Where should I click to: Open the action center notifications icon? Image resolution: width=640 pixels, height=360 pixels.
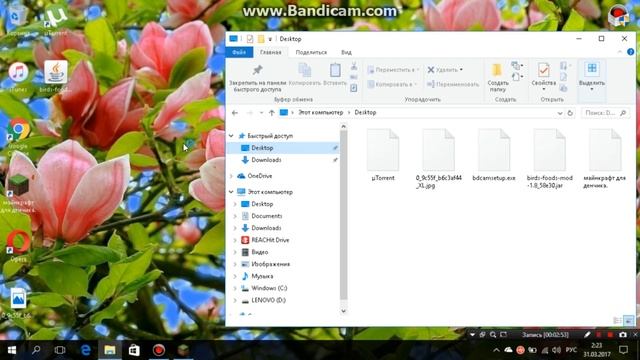623,350
